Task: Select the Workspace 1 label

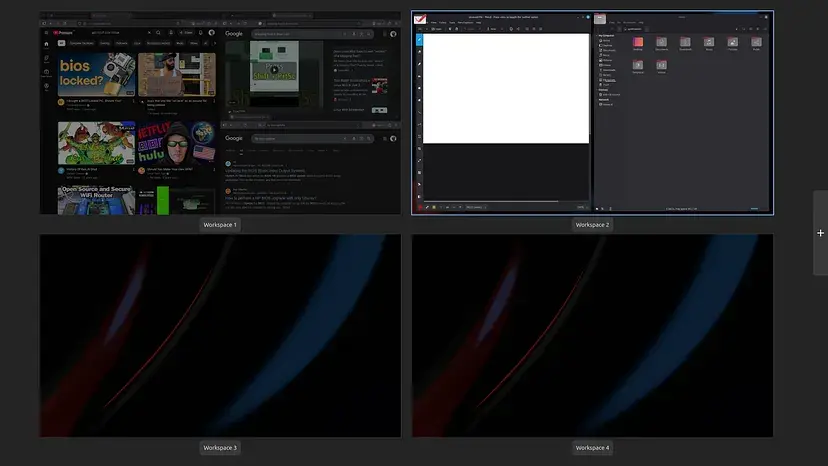Action: (220, 225)
